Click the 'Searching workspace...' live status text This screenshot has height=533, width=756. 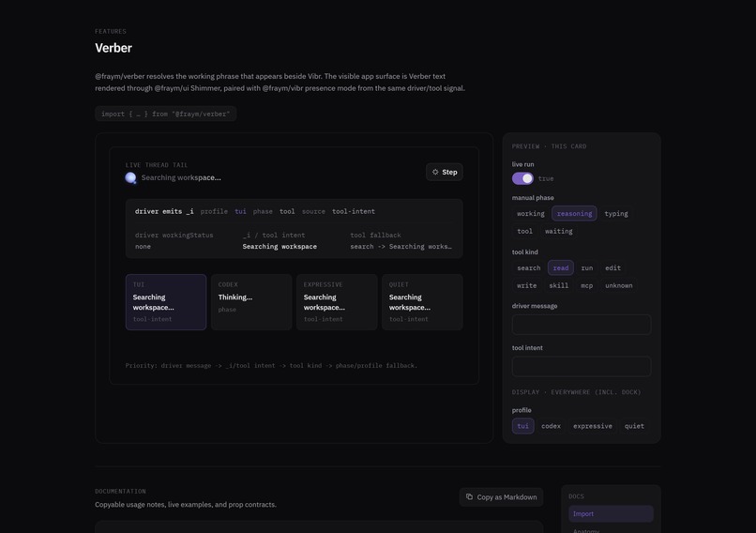(181, 178)
